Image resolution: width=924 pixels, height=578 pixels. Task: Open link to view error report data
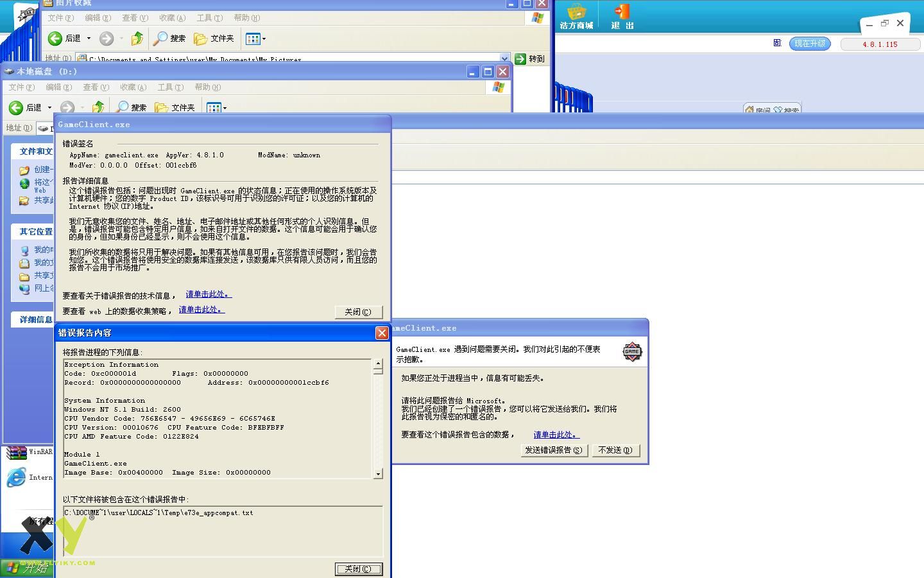pos(556,435)
